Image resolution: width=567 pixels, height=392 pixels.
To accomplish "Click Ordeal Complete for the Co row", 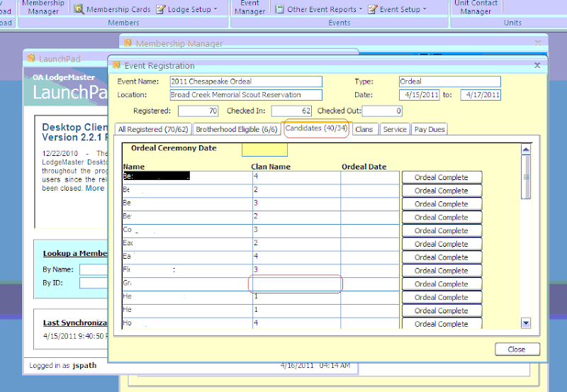I will 442,230.
